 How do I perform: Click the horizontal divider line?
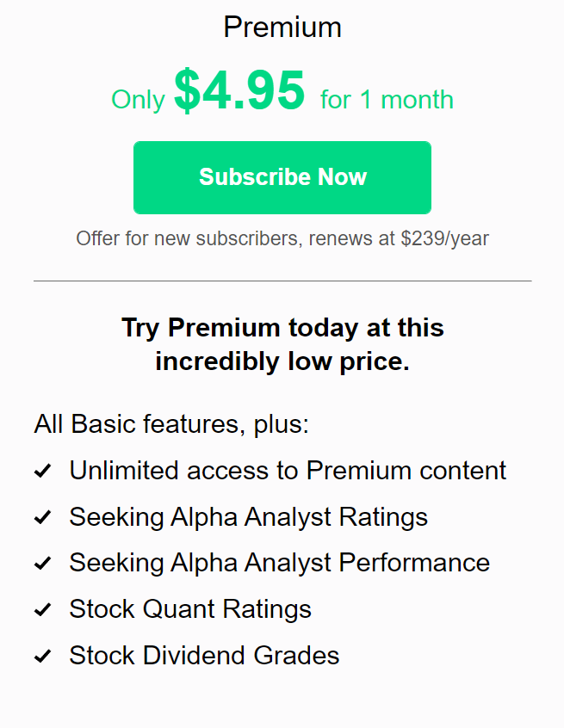[x=282, y=281]
